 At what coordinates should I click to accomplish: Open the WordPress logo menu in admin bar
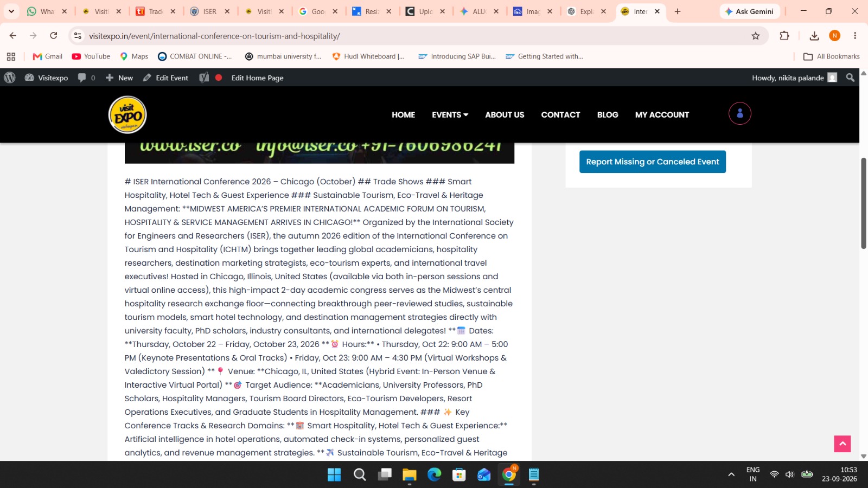click(10, 78)
